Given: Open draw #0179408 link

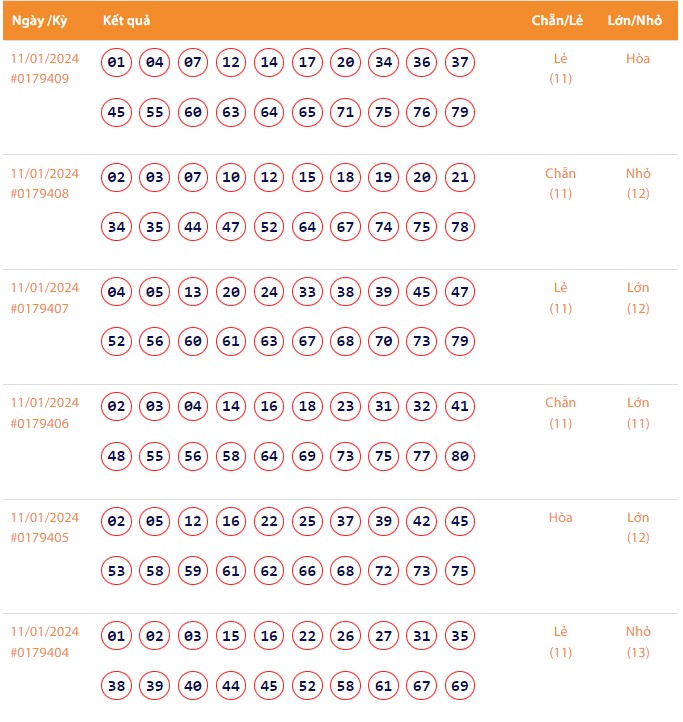Looking at the screenshot, I should pyautogui.click(x=40, y=193).
